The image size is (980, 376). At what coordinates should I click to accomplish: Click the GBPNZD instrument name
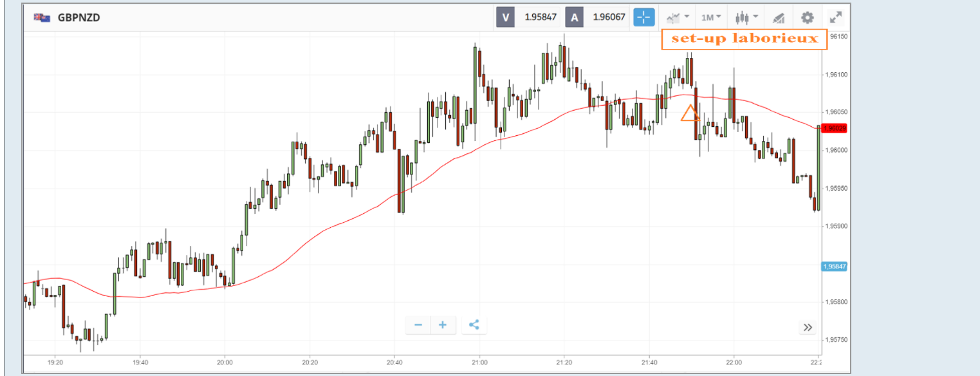point(79,17)
